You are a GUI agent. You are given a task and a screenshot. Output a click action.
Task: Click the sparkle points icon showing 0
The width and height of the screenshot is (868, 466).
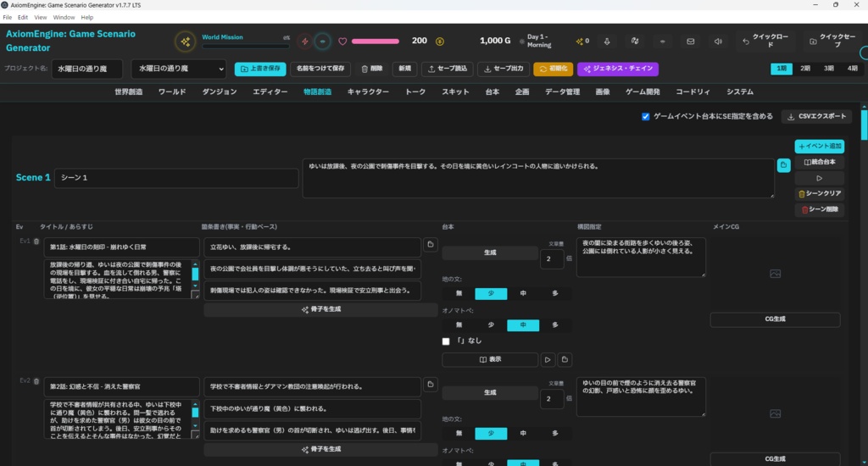[580, 42]
